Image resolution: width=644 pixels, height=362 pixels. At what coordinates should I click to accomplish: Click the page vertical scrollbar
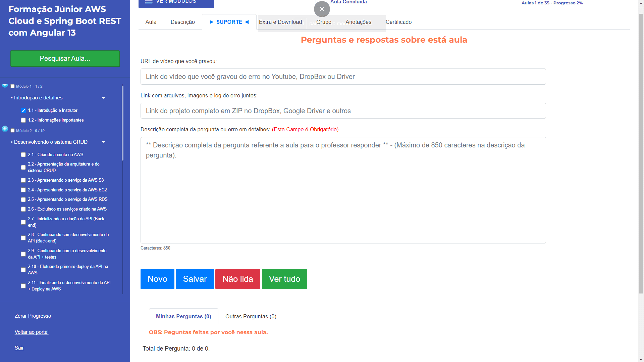[x=641, y=154]
